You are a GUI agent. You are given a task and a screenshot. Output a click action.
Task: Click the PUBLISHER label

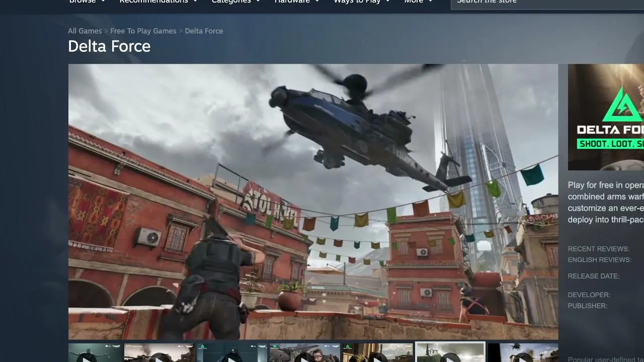pos(588,306)
